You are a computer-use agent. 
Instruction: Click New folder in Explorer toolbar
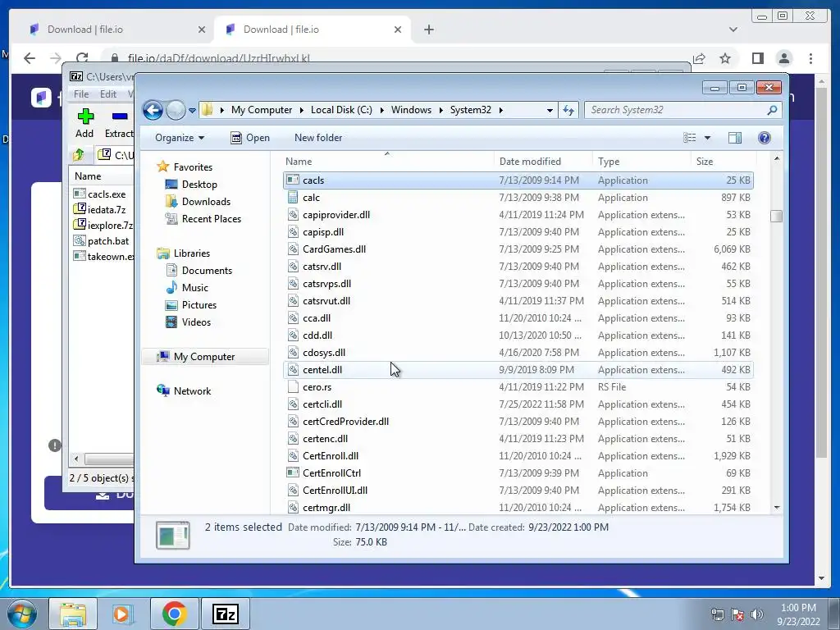click(318, 138)
